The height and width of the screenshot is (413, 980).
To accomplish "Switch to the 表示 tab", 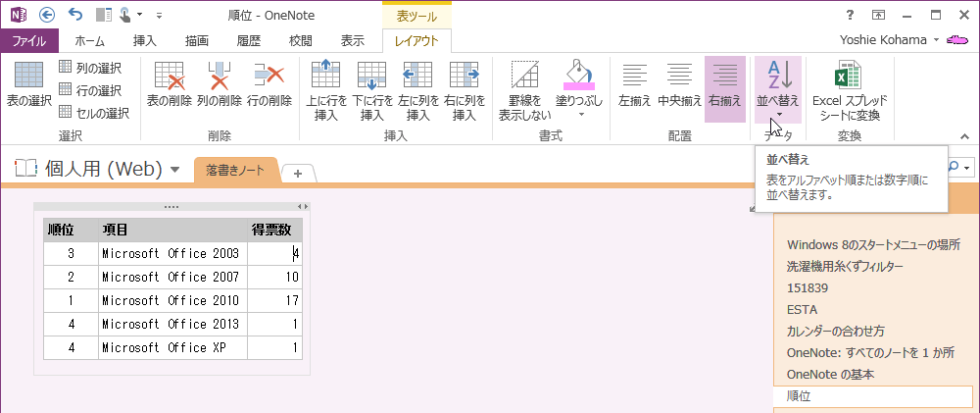I will pos(353,41).
